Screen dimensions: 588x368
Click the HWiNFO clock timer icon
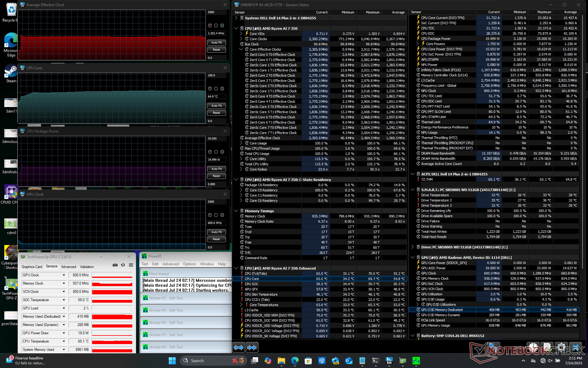click(533, 347)
